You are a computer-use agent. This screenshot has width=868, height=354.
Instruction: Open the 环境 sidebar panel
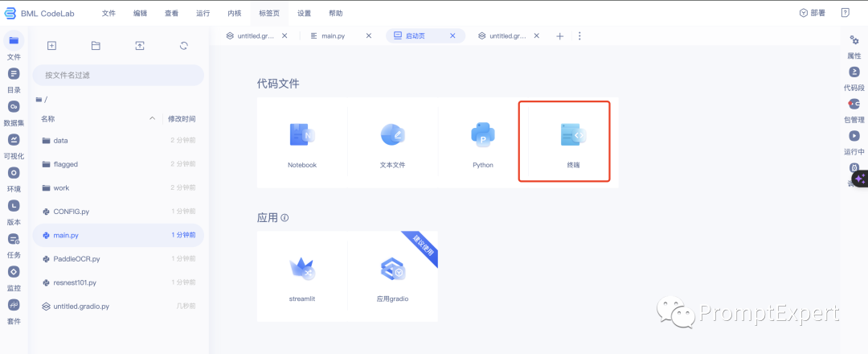14,179
